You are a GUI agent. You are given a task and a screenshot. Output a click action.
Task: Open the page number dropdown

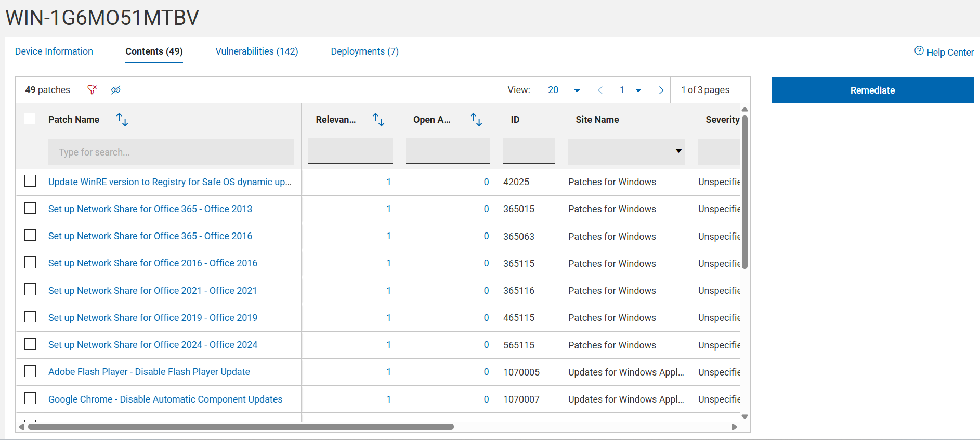(638, 90)
